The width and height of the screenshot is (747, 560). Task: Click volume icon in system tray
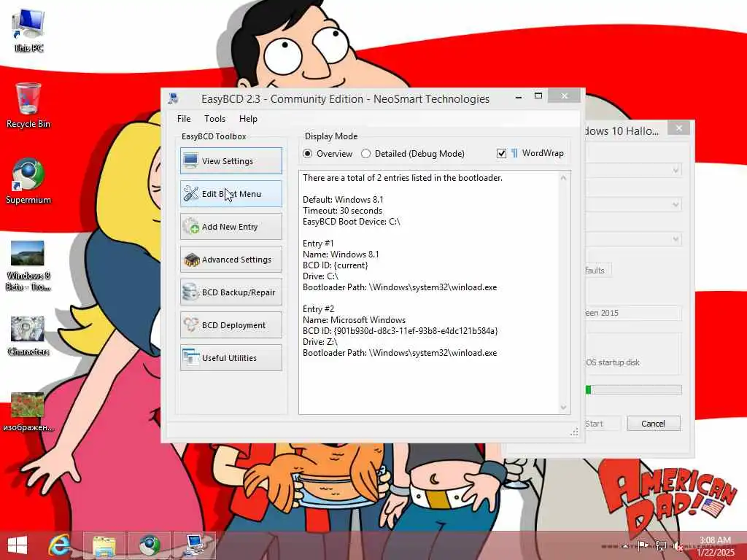(678, 545)
